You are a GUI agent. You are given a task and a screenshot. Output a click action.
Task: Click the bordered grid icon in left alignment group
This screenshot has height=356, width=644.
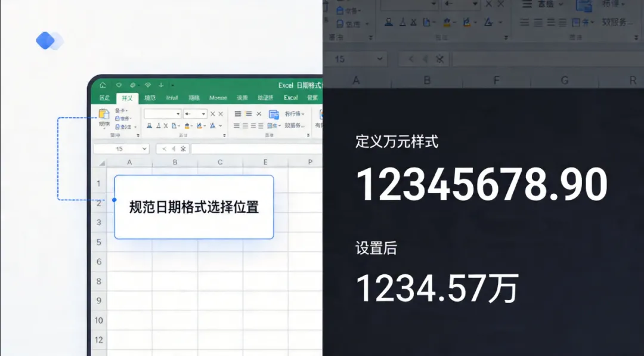[271, 126]
